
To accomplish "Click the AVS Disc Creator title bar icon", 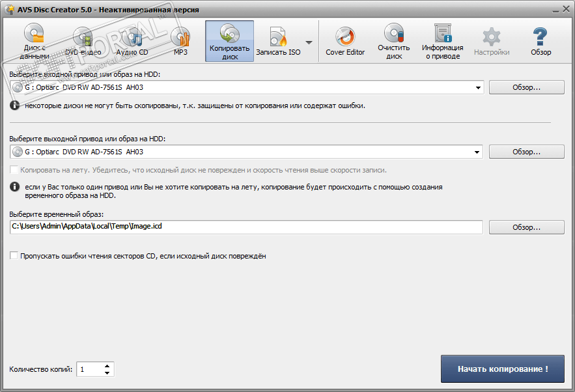I will pos(10,10).
